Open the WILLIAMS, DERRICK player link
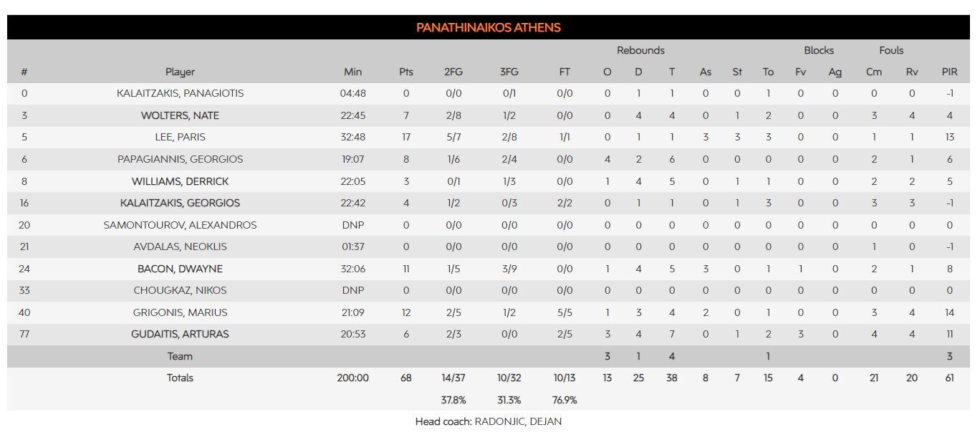Viewport: 980px width, 445px height. click(180, 181)
